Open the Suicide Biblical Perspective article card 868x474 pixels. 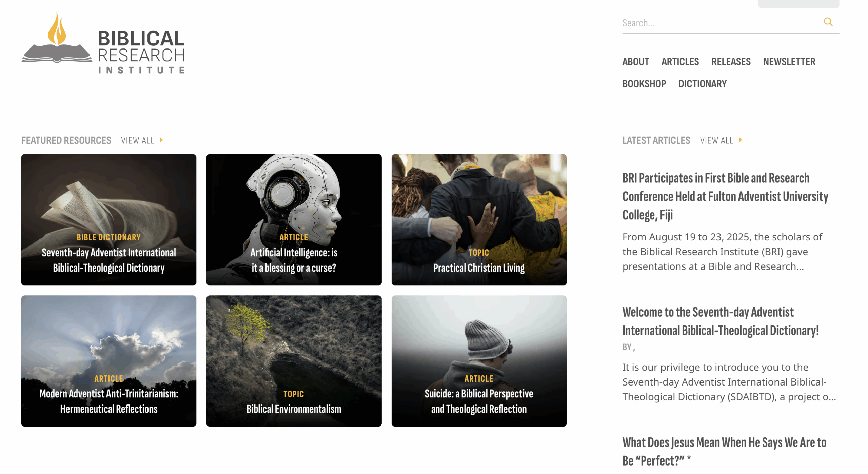479,361
